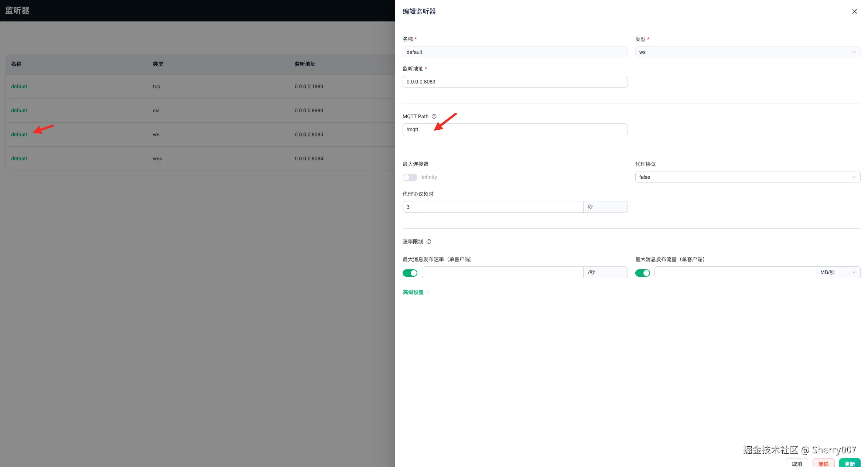Click the MQTT Path help icon

coord(434,116)
